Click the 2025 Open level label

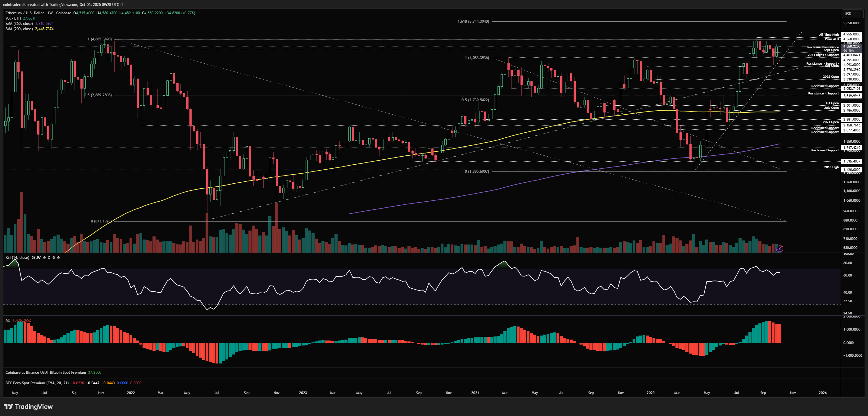830,77
